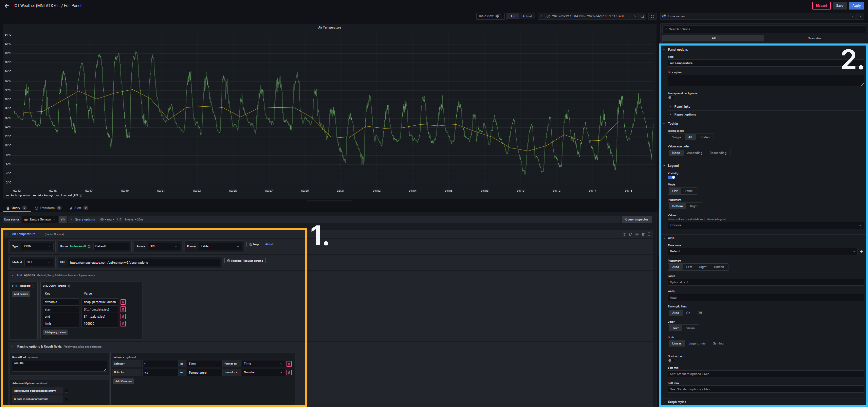868x407 pixels.
Task: Open legend Values Choose dropdown
Action: [x=765, y=226]
